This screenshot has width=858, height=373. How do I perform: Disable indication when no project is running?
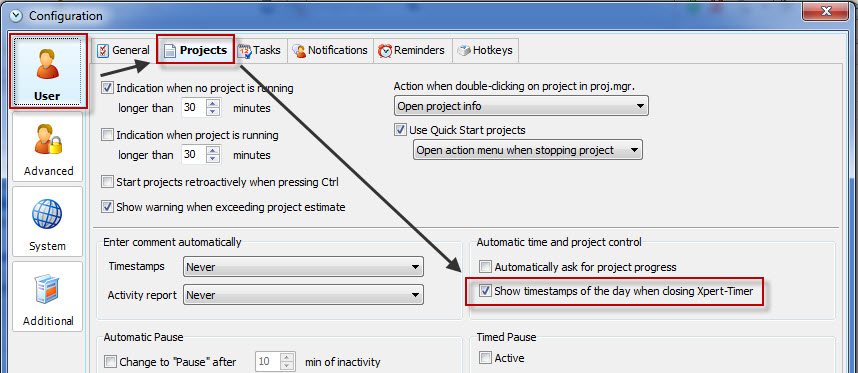click(x=108, y=88)
